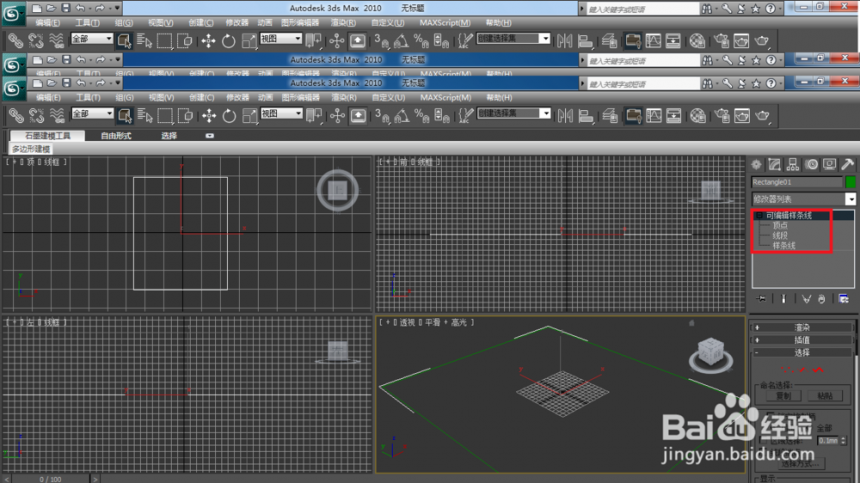Click green object color swatch beside Rectangle01
Image resolution: width=860 pixels, height=483 pixels.
[851, 181]
